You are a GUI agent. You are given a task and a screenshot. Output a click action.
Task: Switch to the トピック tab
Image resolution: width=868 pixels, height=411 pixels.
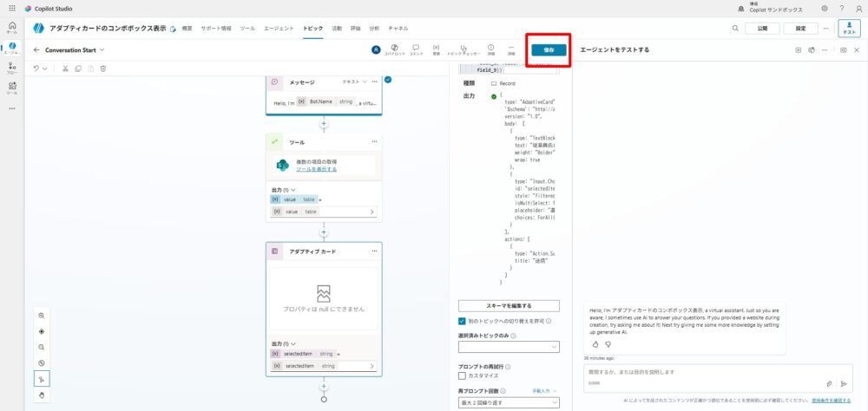click(312, 29)
